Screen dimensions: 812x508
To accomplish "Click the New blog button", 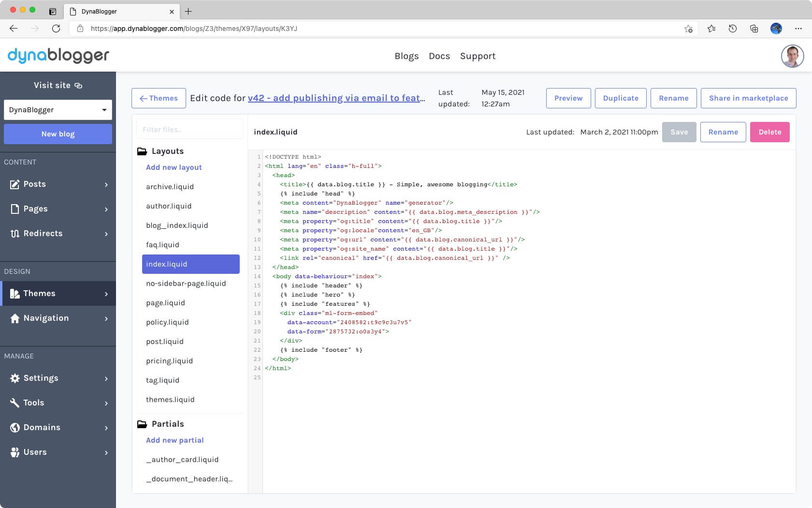I will [58, 134].
